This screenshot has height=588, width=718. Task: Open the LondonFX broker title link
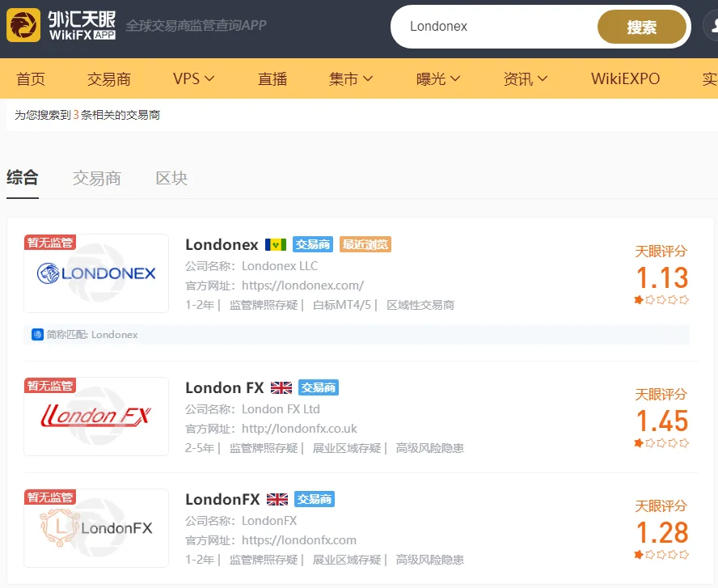(x=222, y=499)
